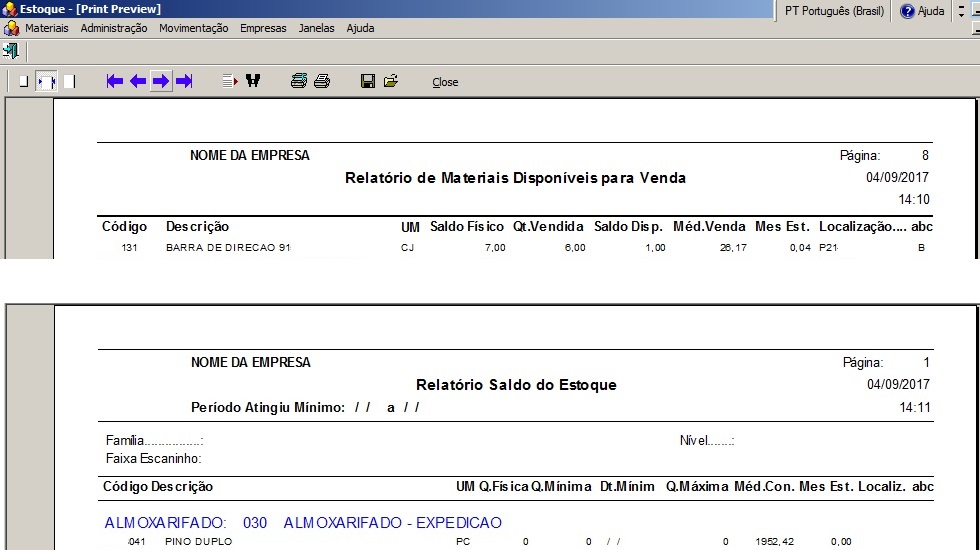Image resolution: width=980 pixels, height=550 pixels.
Task: Click the exit door icon
Action: point(11,50)
